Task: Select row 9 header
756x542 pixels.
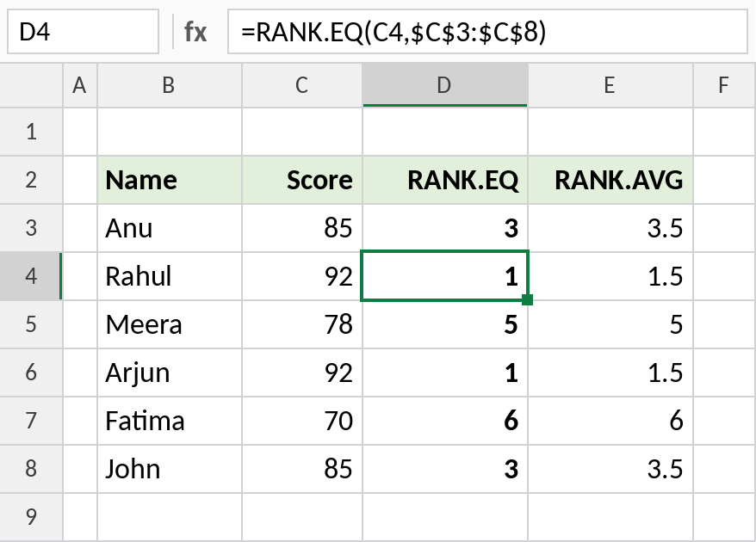Action: 31,517
